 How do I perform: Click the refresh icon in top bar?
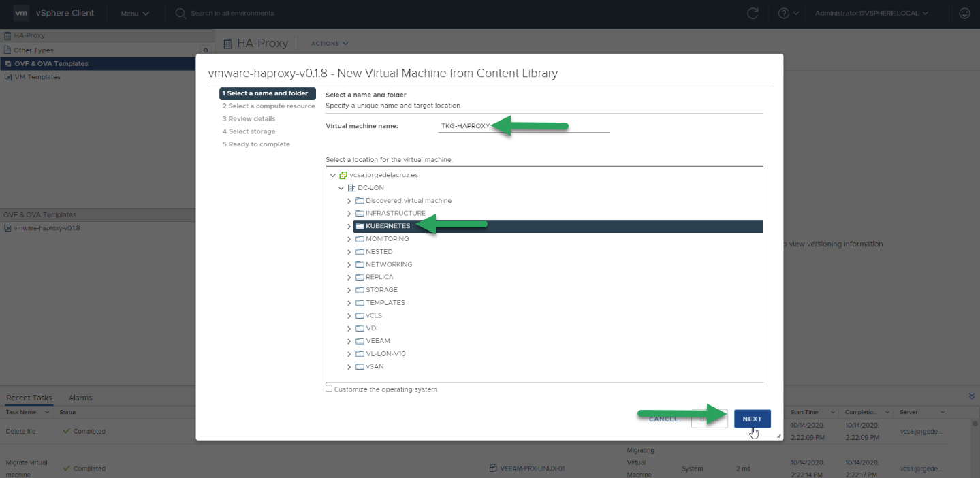tap(753, 13)
